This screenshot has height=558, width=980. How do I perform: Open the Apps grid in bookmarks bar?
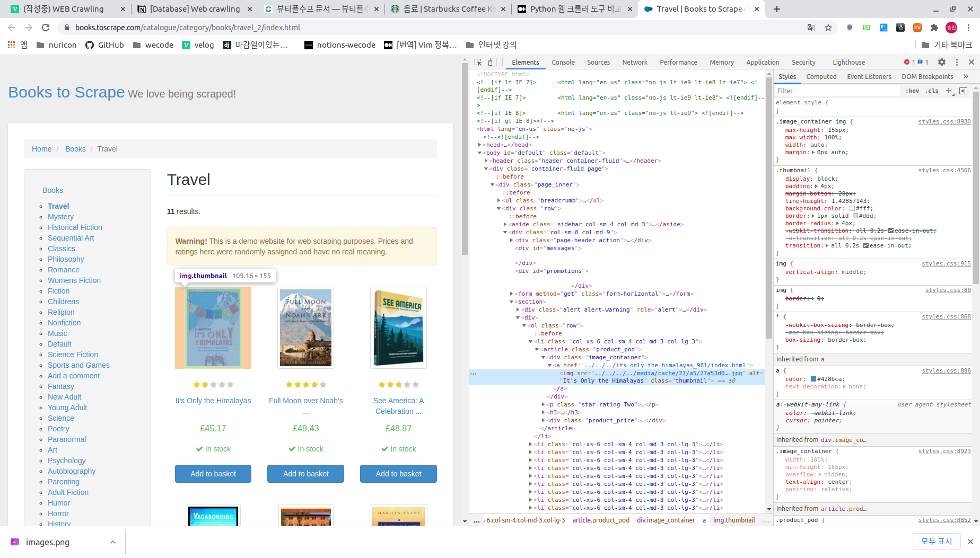[17, 45]
